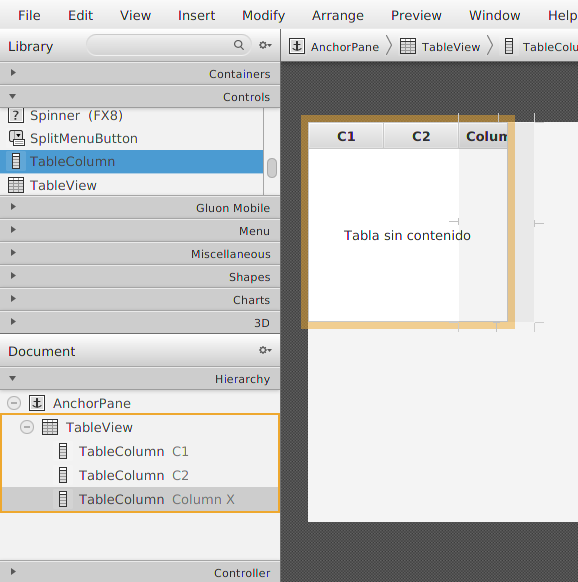Screen dimensions: 578x582
Task: Click the TableView icon in breadcrumb bar
Action: pyautogui.click(x=408, y=46)
